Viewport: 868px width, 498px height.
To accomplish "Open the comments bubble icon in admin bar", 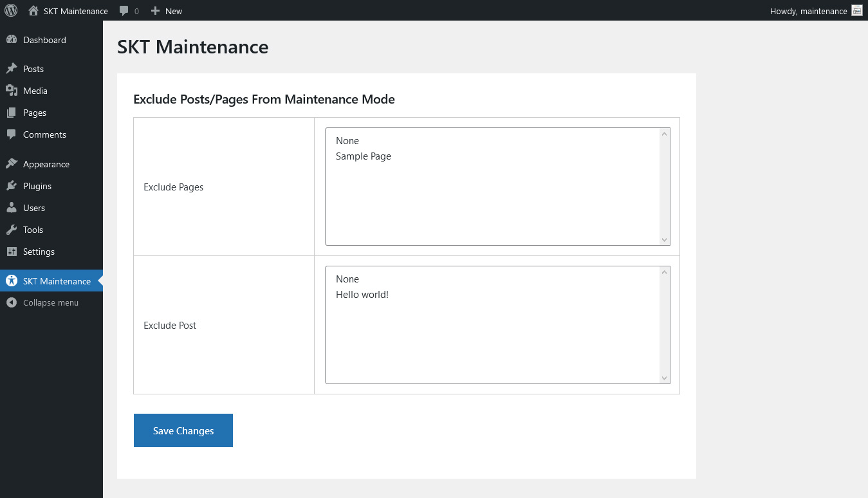I will [124, 10].
